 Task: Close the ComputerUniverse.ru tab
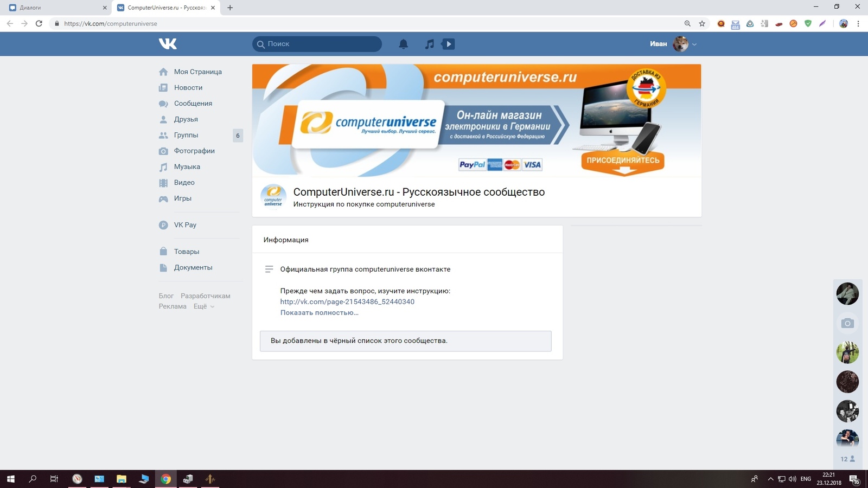tap(213, 8)
